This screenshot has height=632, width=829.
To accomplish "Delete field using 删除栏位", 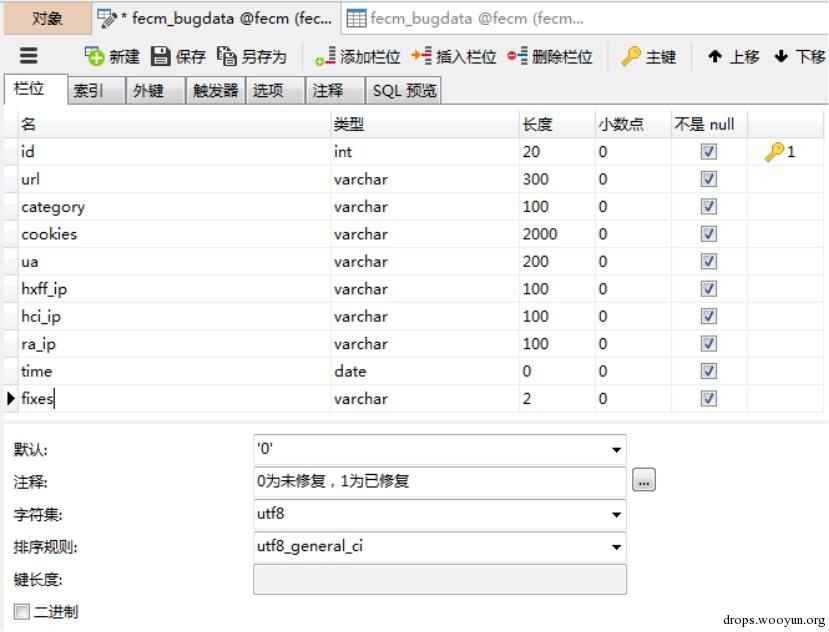I will (x=517, y=56).
